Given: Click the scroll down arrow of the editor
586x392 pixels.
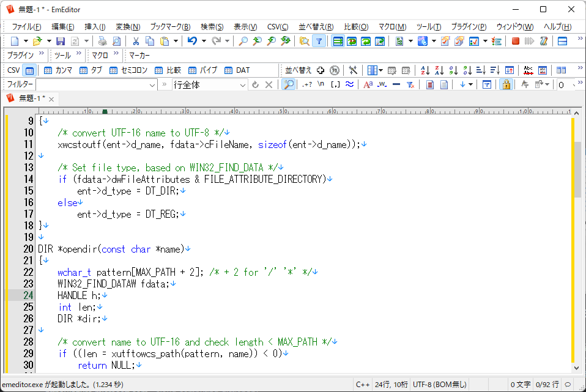Looking at the screenshot, I should click(x=577, y=368).
